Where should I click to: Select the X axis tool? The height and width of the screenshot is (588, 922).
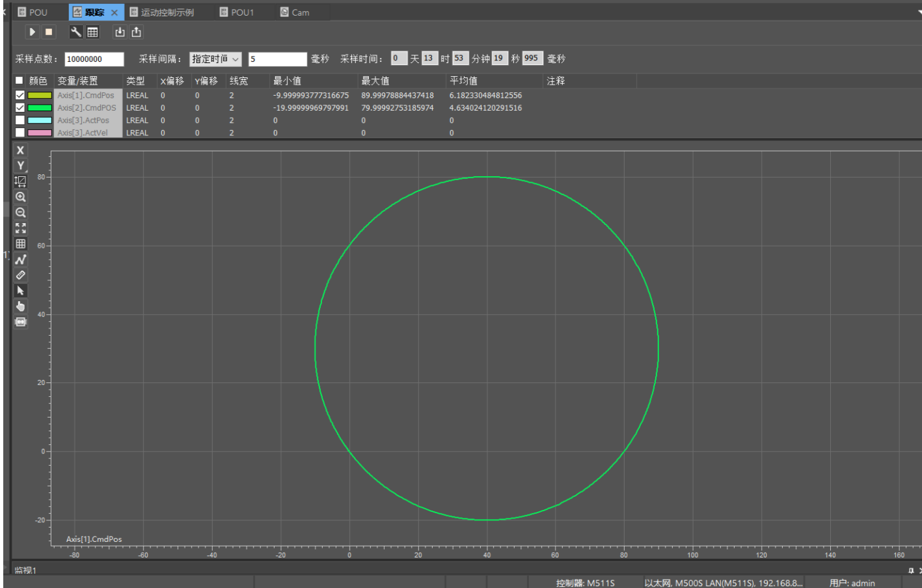tap(20, 150)
